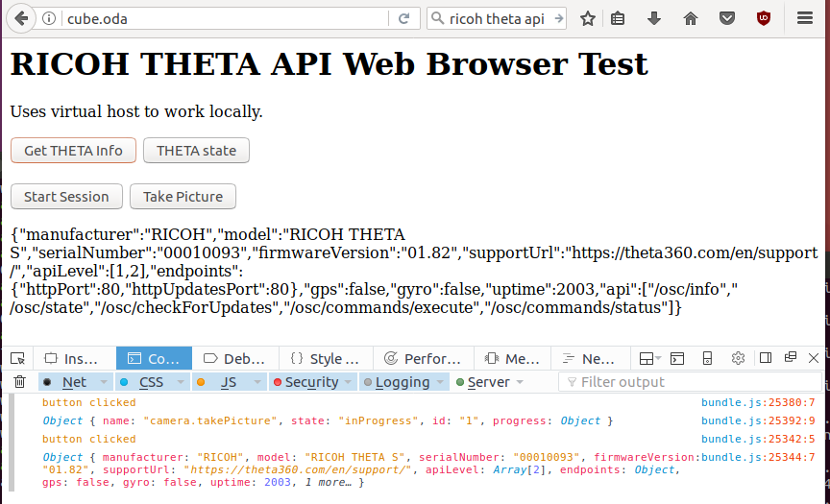
Task: Select the Console tab
Action: [154, 359]
